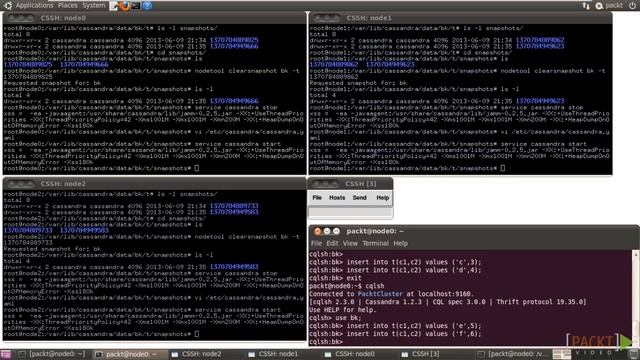640x360 pixels.
Task: Click 'Requested snapshot for: bk' in node2
Action: click(x=52, y=249)
